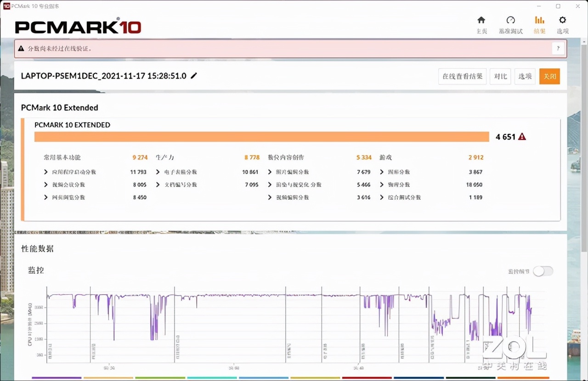Viewport: 588px width, 381px height.
Task: Open the help question mark on the banner
Action: click(x=558, y=48)
